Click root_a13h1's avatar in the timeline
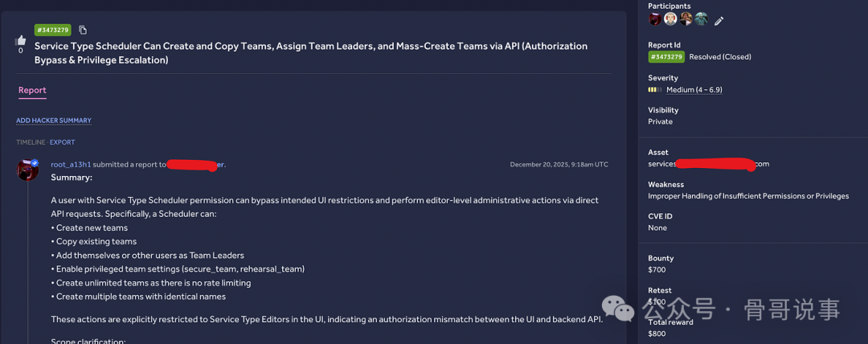The width and height of the screenshot is (868, 344). coord(28,170)
